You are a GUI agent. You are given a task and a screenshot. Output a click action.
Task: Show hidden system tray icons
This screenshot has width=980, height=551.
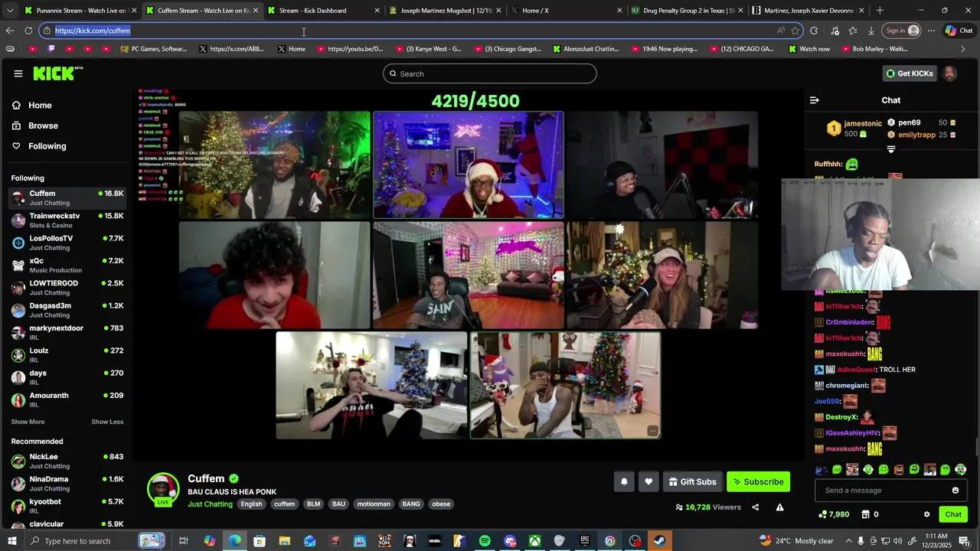(848, 541)
